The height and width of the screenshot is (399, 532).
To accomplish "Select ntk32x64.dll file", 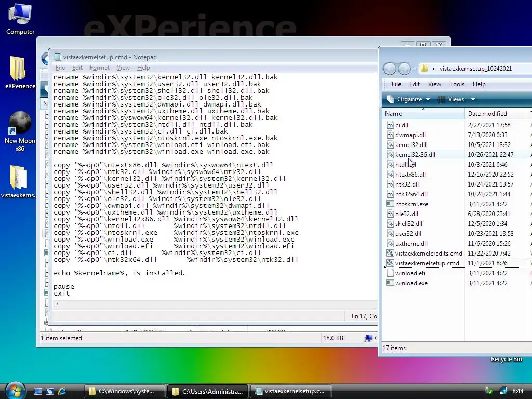I will coord(411,194).
